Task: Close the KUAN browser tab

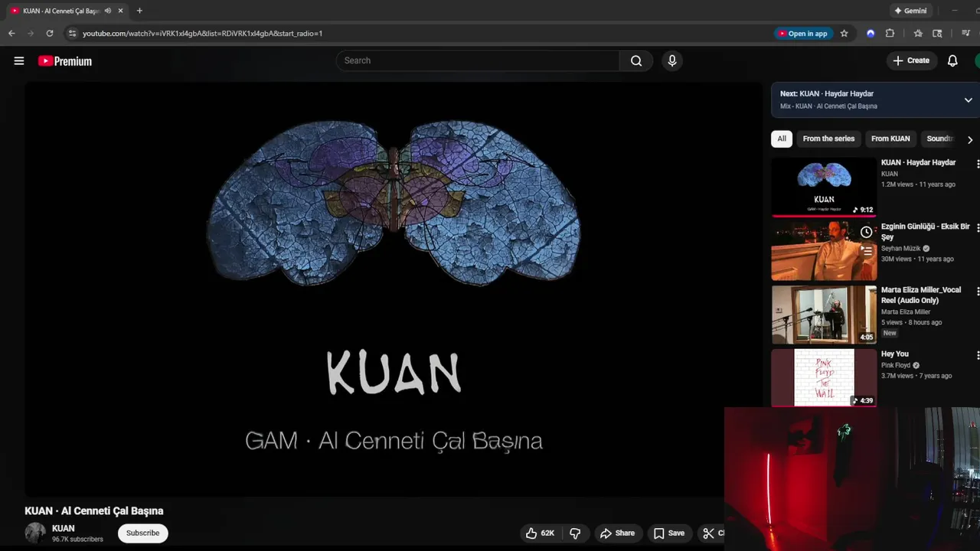Action: point(120,11)
